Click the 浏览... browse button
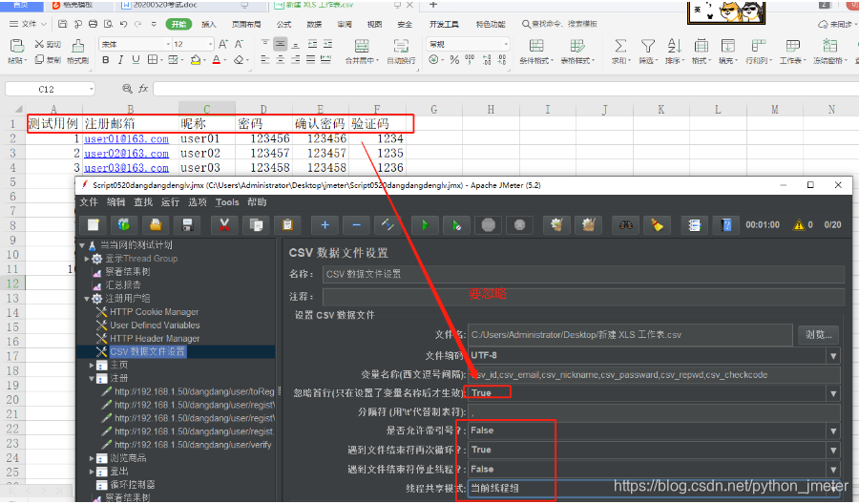Screen dimensions: 859x504 coord(819,335)
